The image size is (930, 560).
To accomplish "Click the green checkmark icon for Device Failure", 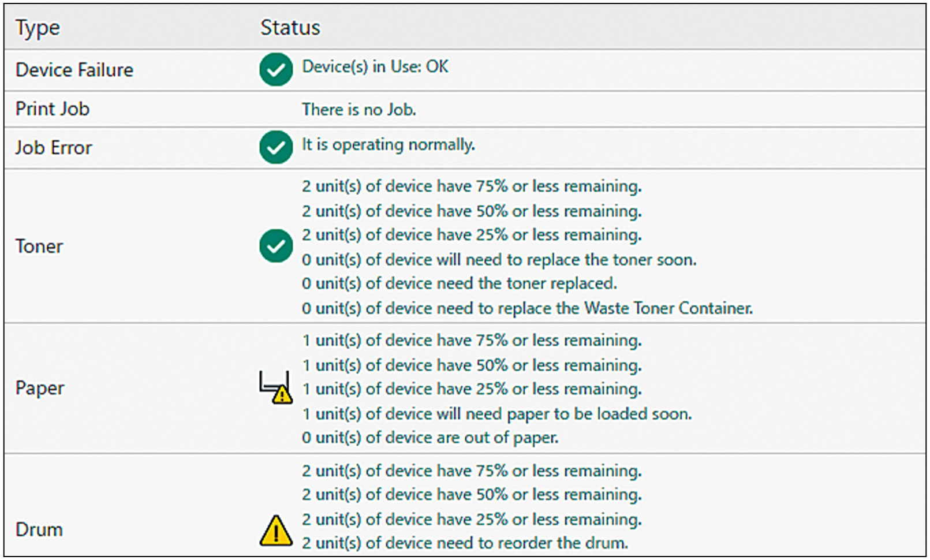I will pyautogui.click(x=276, y=70).
